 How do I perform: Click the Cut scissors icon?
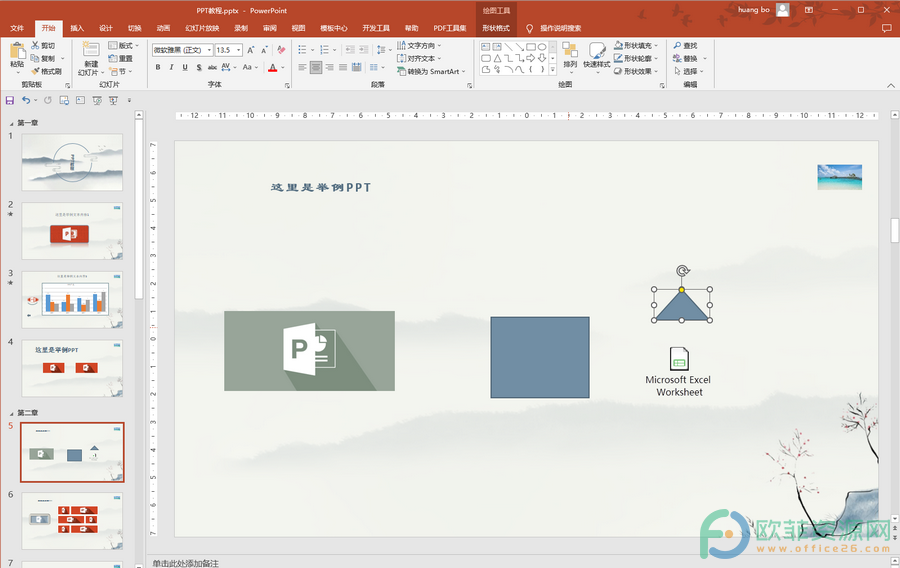tap(35, 45)
